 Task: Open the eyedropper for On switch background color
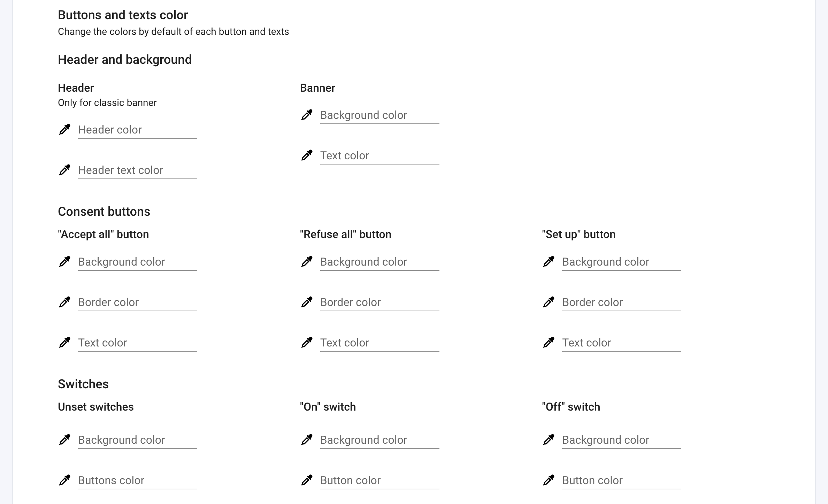coord(307,440)
